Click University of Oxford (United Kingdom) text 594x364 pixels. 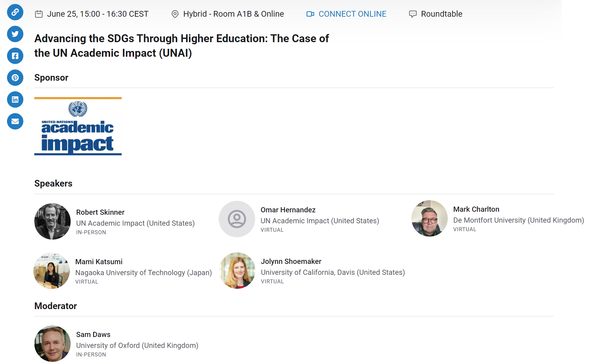point(137,345)
